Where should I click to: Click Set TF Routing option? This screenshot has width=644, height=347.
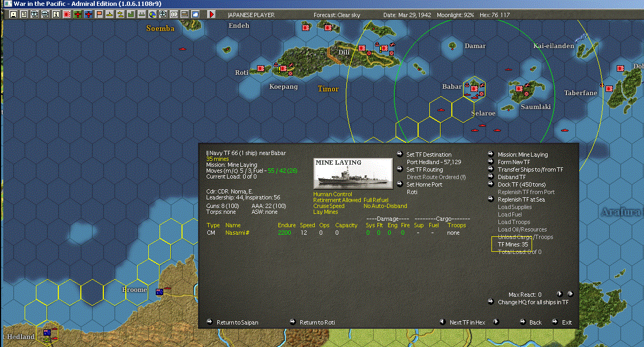[425, 169]
